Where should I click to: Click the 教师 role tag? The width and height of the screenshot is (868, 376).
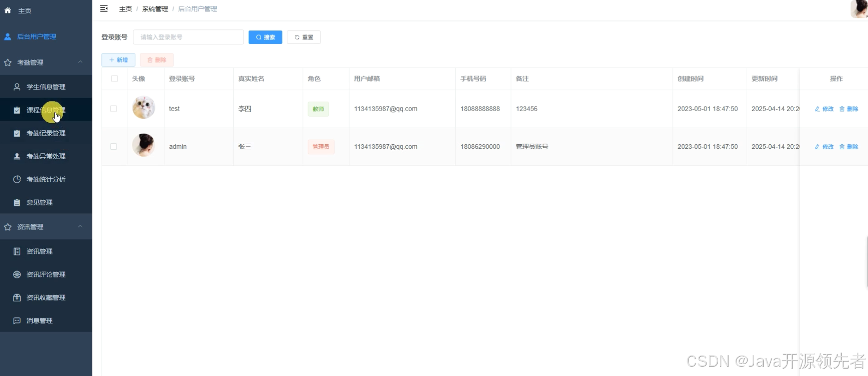318,109
